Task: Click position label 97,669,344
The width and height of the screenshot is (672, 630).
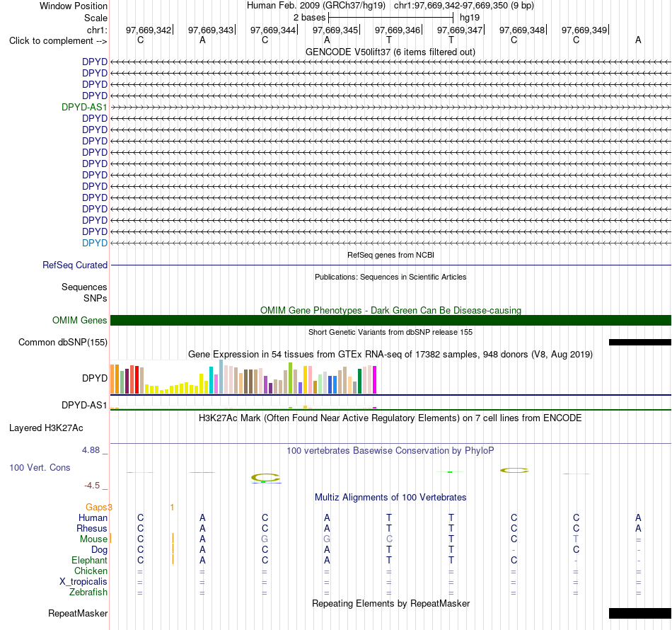Action: coord(273,30)
